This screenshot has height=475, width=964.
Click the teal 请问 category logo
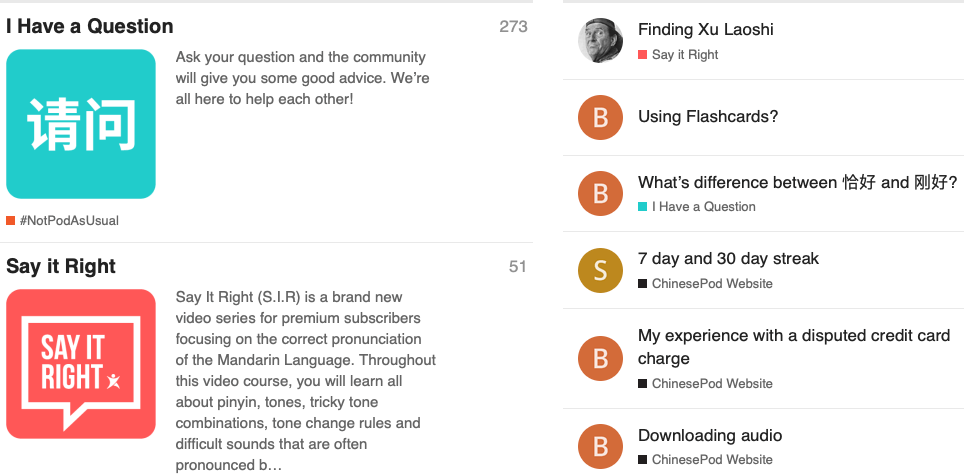click(81, 124)
